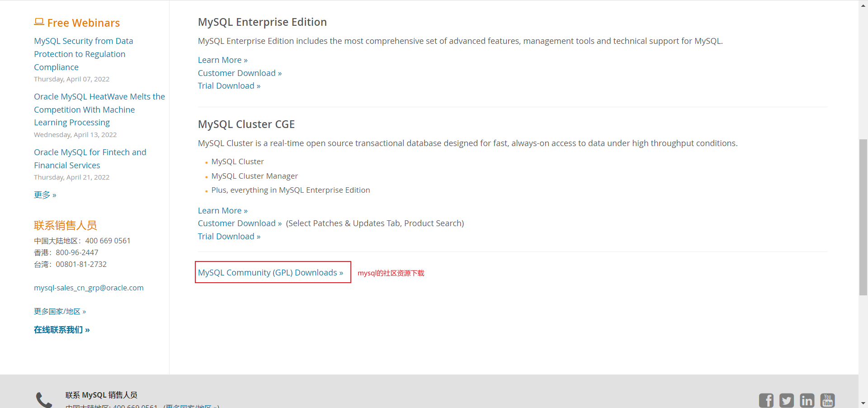The image size is (868, 408).
Task: Open the Oracle MySQL HeatWave webinar link
Action: click(99, 109)
